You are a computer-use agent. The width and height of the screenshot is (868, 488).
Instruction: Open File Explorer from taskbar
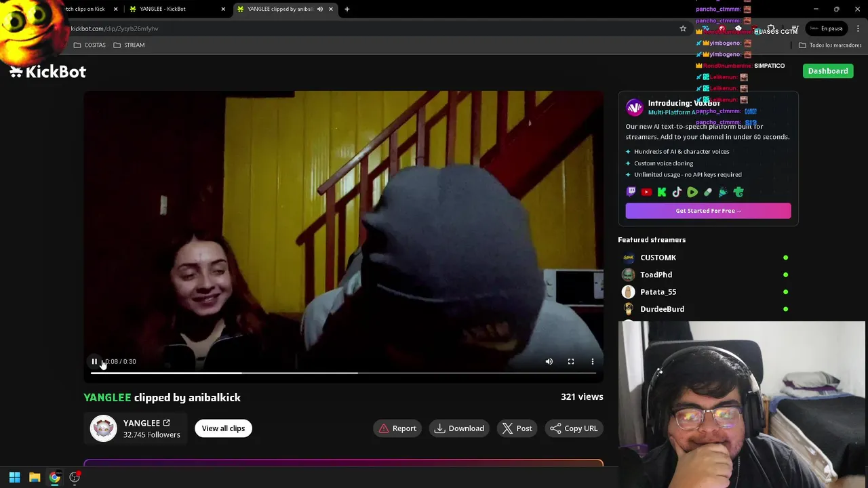coord(35,478)
